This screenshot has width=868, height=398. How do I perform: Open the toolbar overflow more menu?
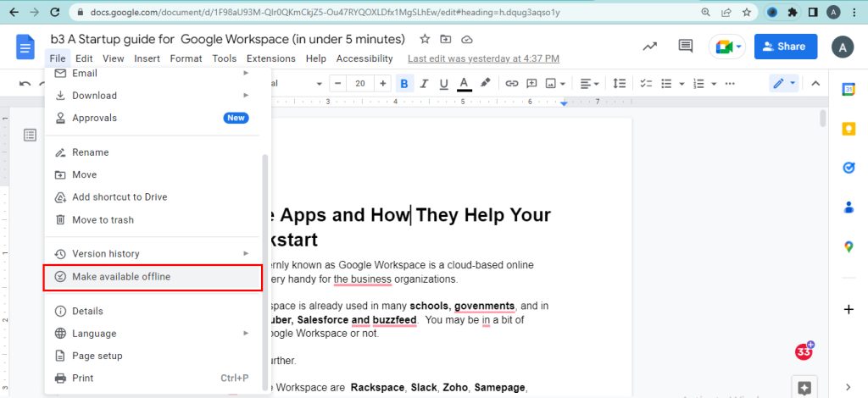click(730, 84)
